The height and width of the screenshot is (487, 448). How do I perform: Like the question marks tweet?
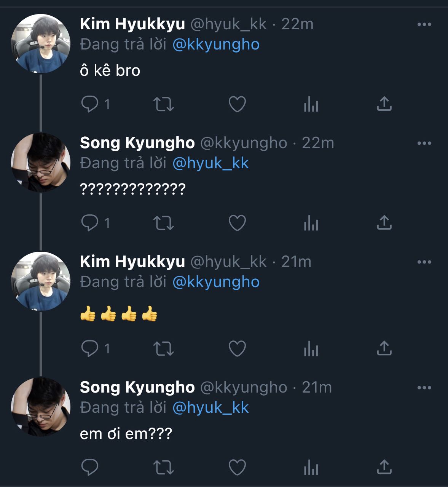pyautogui.click(x=237, y=223)
